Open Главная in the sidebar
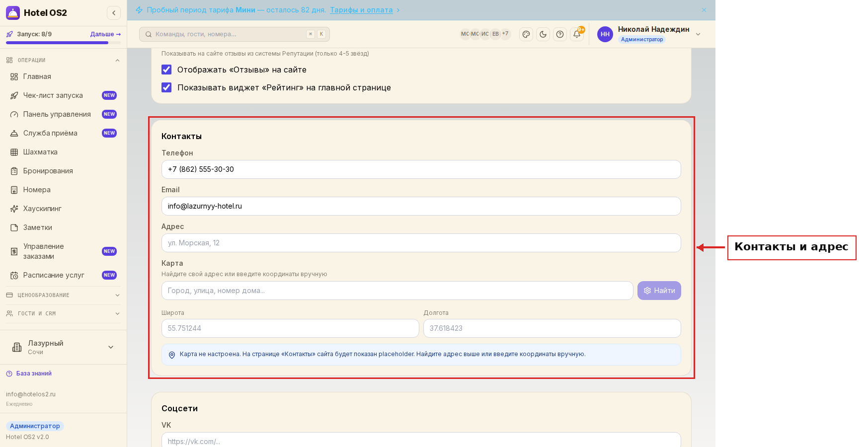868x447 pixels. pos(64,76)
